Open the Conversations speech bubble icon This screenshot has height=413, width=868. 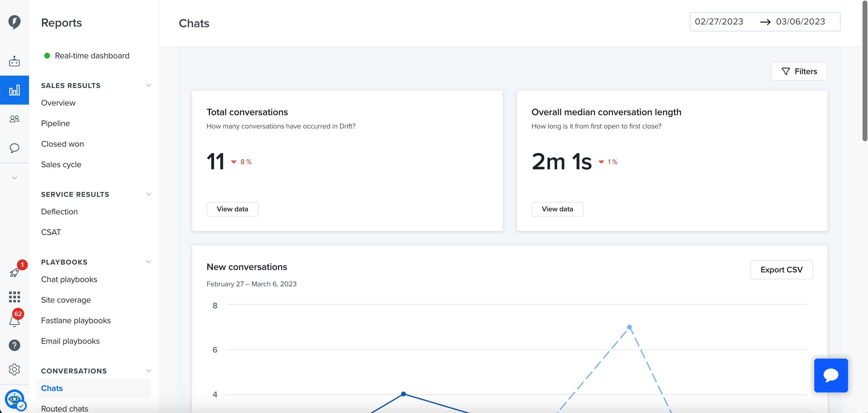coord(14,148)
